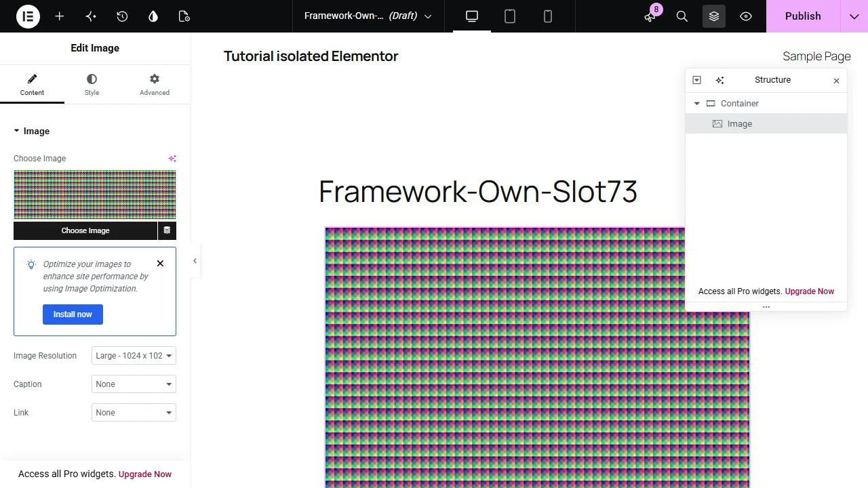Switch to Mobile device view
868x488 pixels.
548,16
